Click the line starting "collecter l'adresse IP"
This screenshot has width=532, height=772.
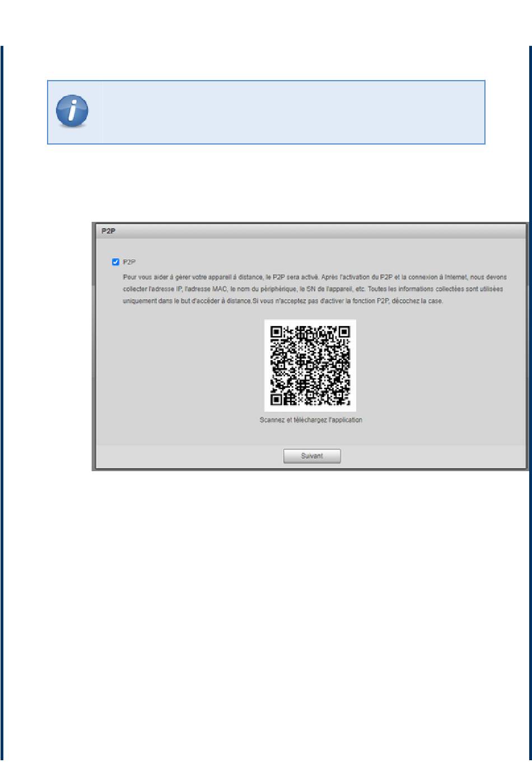point(312,289)
